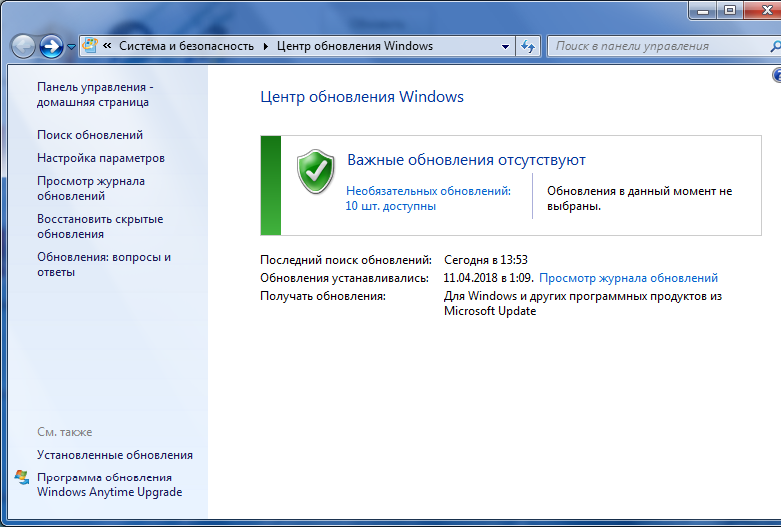Open Настройка параметров

(x=101, y=158)
